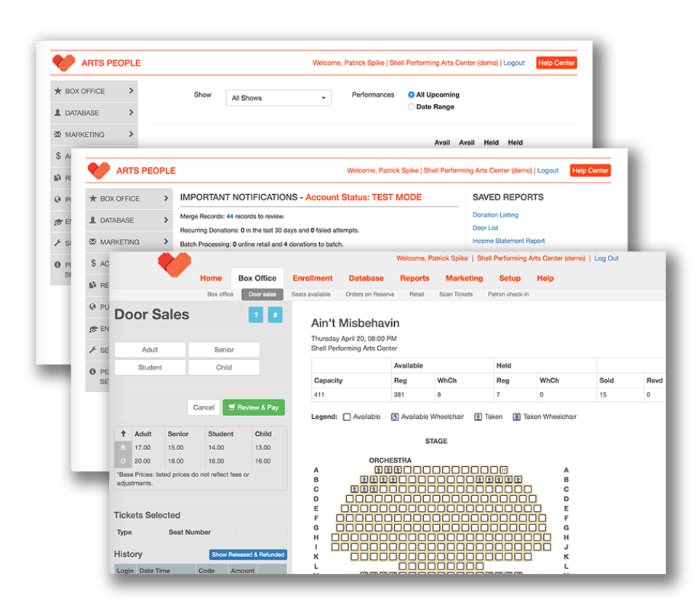Switch to the Seats available sub-tab
The image size is (698, 616).
pyautogui.click(x=310, y=295)
